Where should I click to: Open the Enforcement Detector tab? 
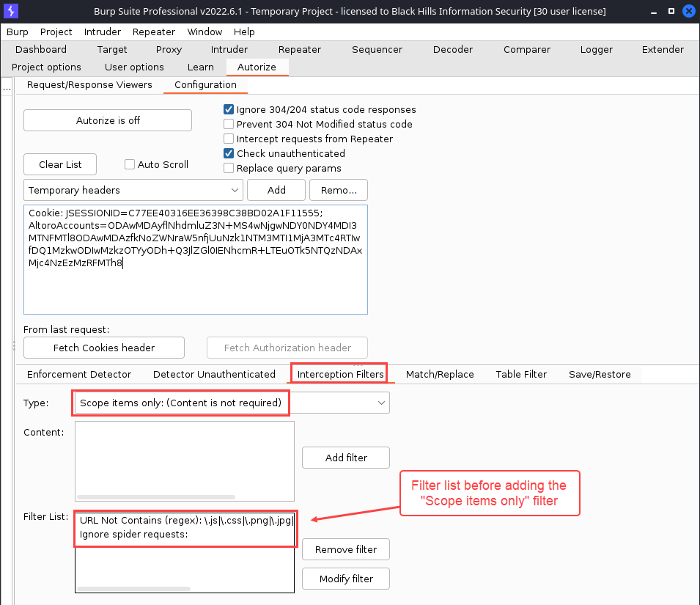coord(79,375)
